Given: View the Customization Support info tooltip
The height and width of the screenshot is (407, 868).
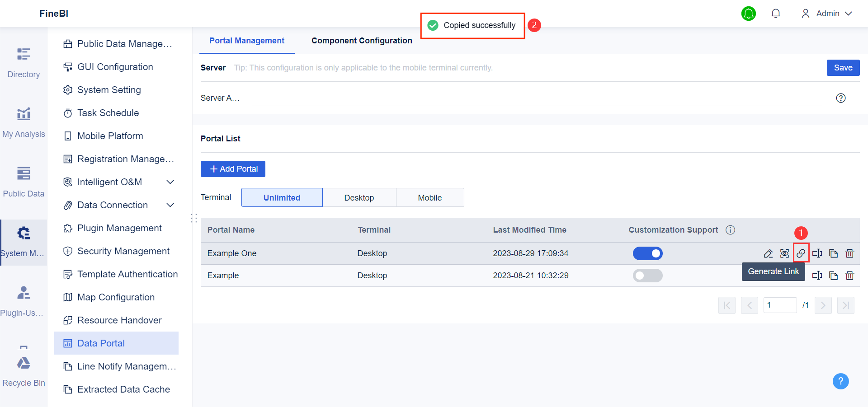Looking at the screenshot, I should click(730, 230).
